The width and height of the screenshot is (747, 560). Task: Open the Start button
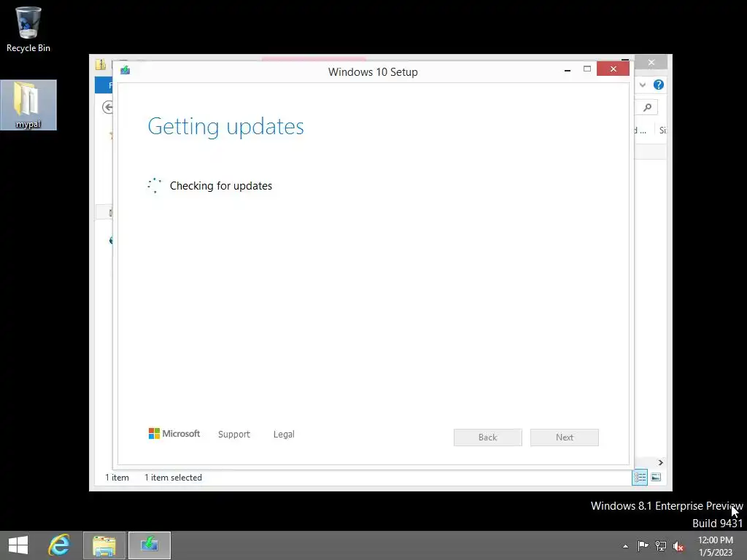pos(18,545)
